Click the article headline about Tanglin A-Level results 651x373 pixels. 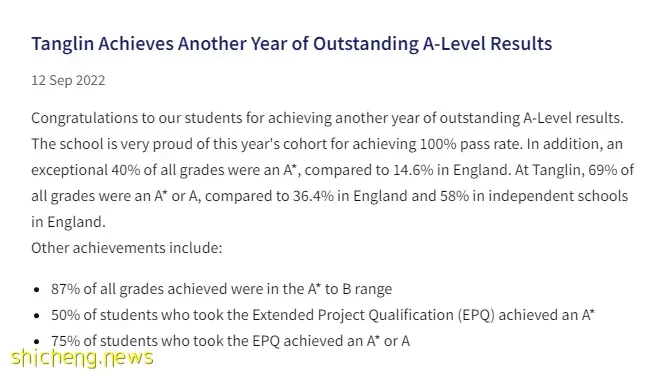291,44
